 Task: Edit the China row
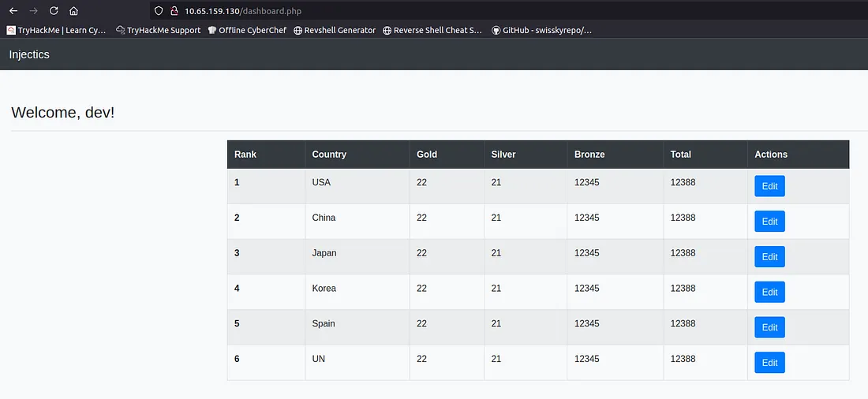click(x=769, y=222)
